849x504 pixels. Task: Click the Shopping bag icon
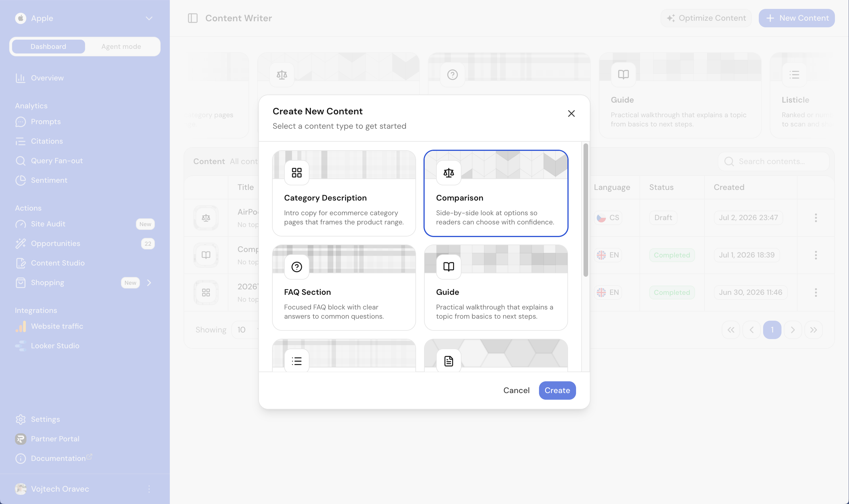(20, 282)
